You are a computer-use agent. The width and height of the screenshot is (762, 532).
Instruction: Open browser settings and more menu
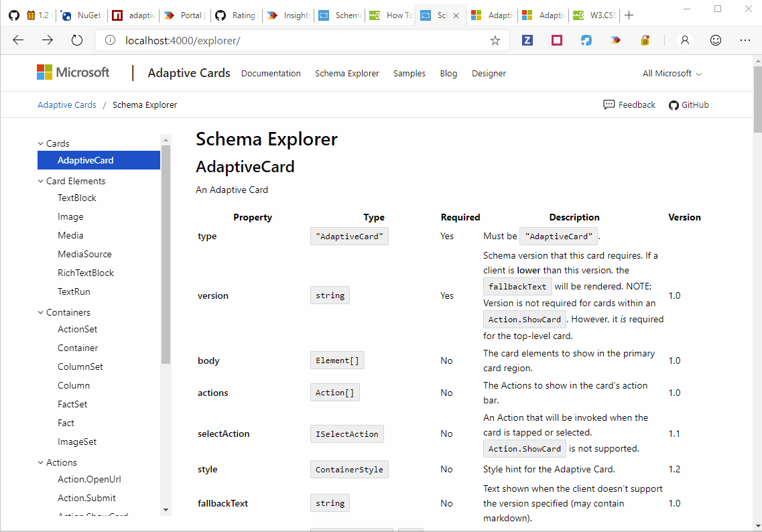(745, 40)
